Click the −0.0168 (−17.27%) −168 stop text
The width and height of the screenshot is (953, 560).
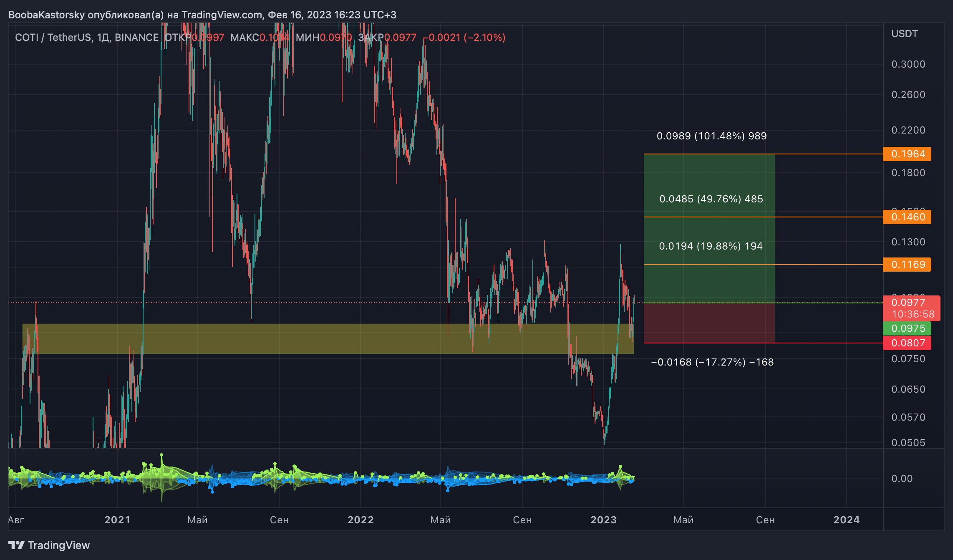point(712,362)
